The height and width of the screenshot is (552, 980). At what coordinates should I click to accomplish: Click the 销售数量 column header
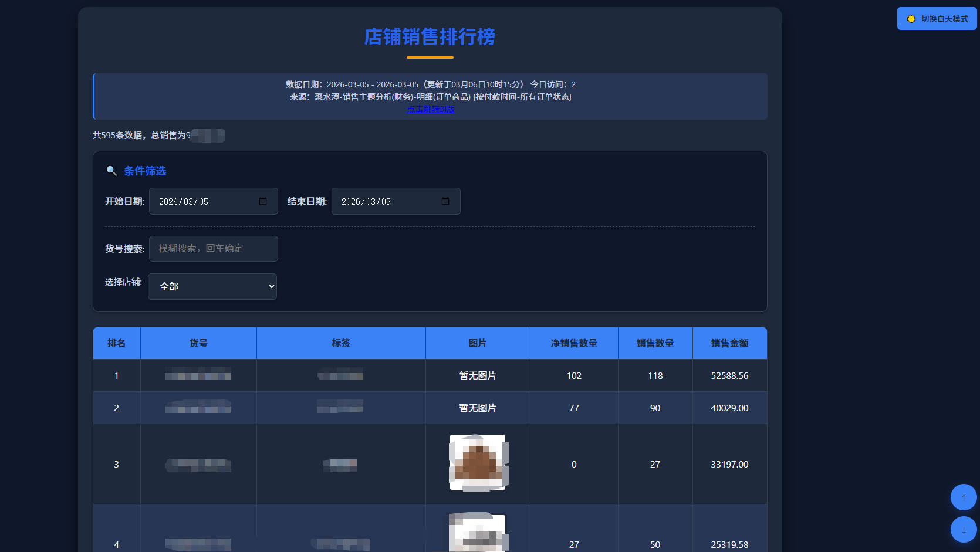coord(655,343)
